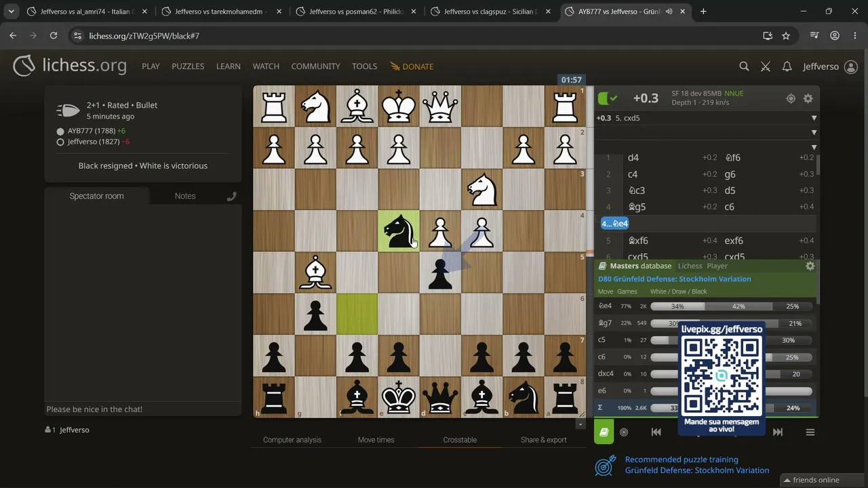Close the Jeffverso vs clagspuz tab
Image resolution: width=868 pixels, height=488 pixels.
(548, 12)
